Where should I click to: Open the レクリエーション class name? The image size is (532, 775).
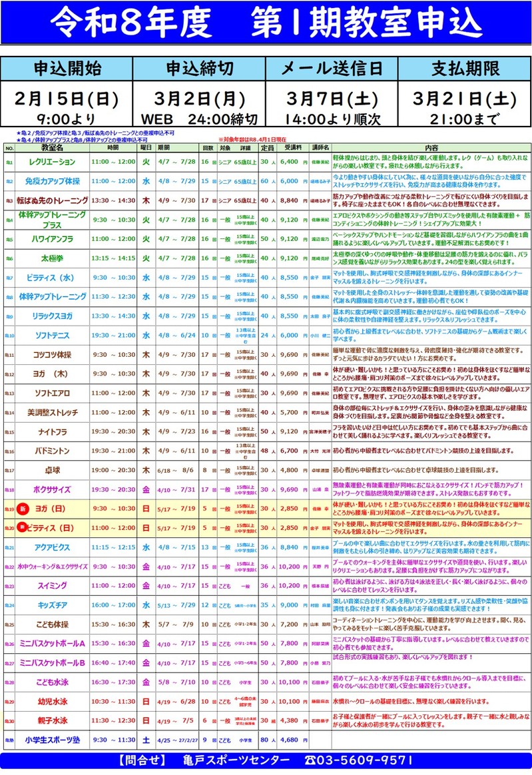click(53, 162)
